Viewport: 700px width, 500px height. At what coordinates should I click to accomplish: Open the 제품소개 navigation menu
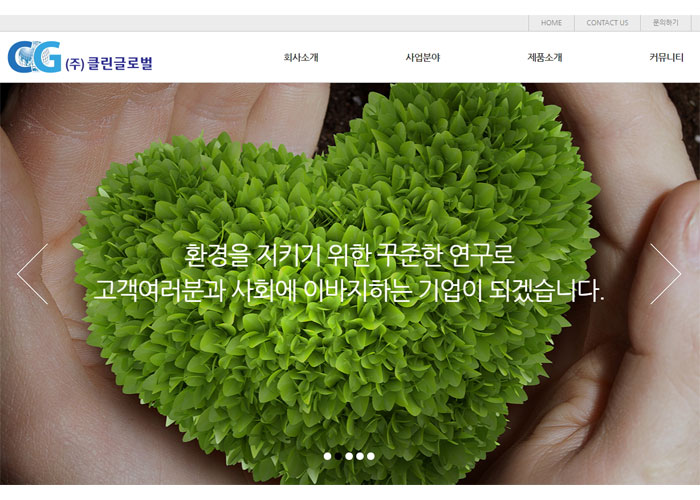pyautogui.click(x=545, y=57)
